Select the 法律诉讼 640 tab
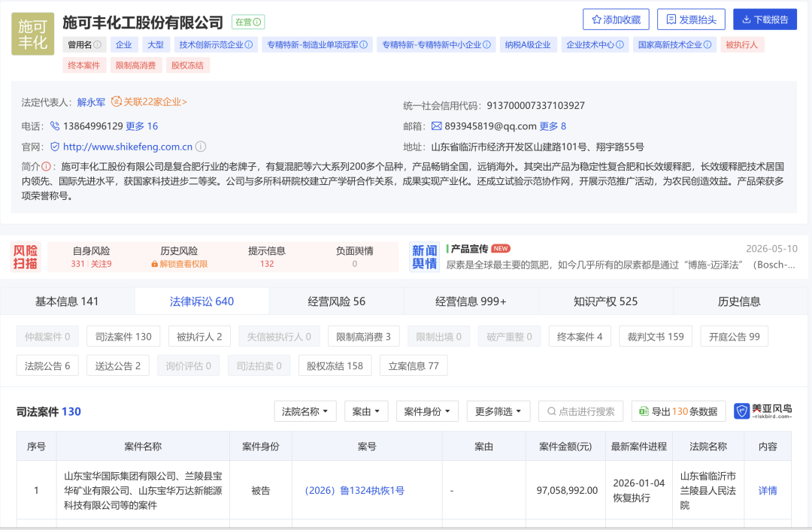 [202, 301]
